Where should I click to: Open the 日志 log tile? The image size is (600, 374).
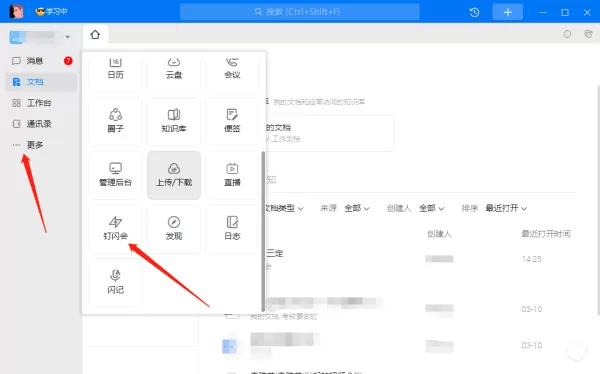pos(232,229)
